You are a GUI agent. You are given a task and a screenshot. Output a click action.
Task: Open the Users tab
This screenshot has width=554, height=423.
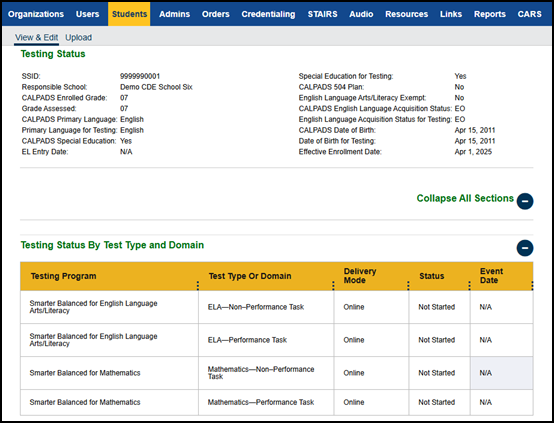(88, 14)
